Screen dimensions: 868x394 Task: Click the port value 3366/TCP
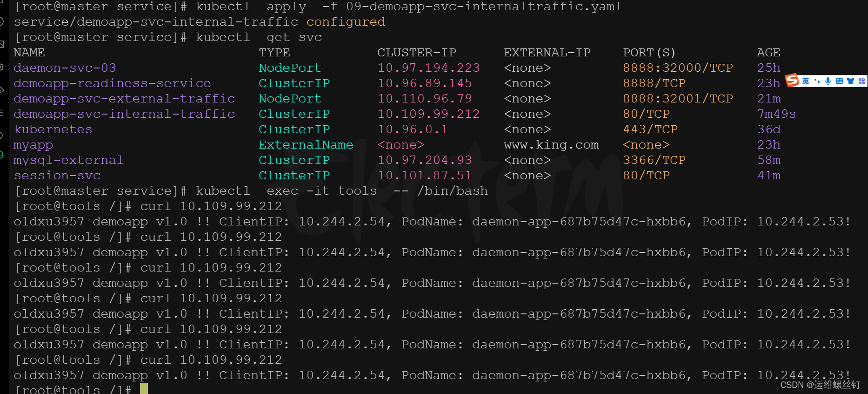pyautogui.click(x=654, y=160)
